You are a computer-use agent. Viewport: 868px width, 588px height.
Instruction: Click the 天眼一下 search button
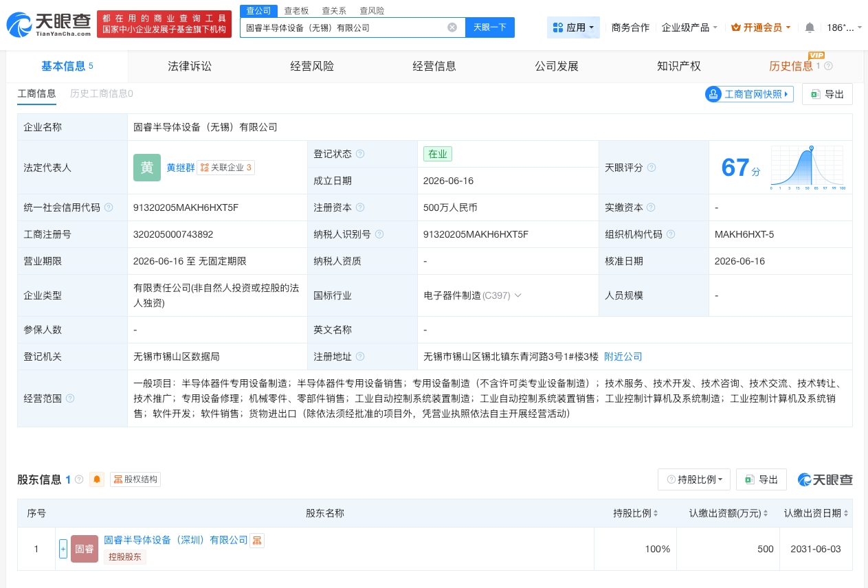click(x=490, y=27)
